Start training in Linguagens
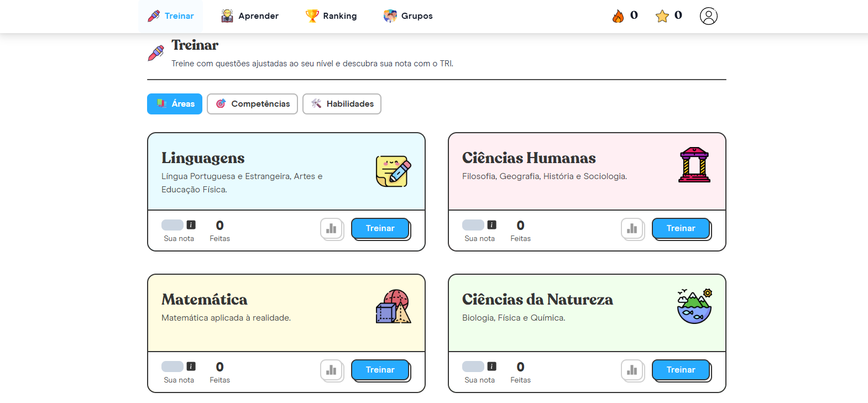The height and width of the screenshot is (403, 868). pyautogui.click(x=380, y=228)
